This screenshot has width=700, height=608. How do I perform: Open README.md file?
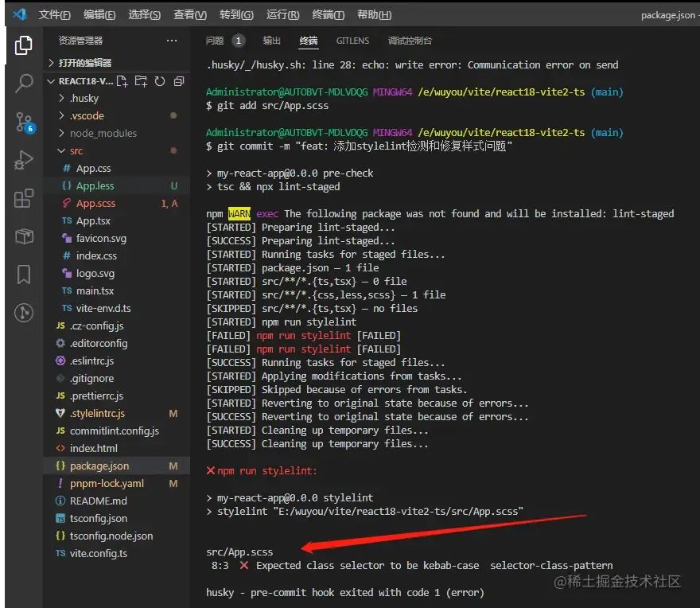click(117, 501)
